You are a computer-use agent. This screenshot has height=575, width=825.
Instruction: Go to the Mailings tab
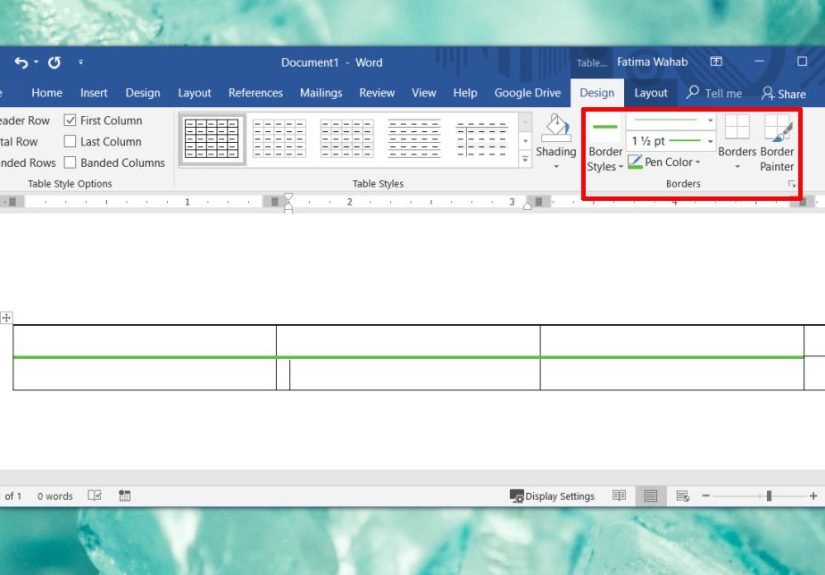point(321,93)
